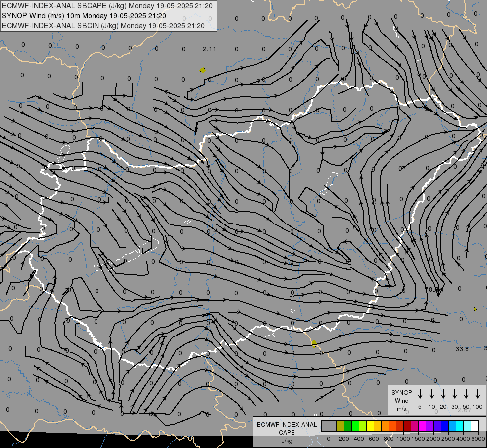Select the pure yellow CAPE legend swatch
The width and height of the screenshot is (487, 448).
click(x=370, y=426)
